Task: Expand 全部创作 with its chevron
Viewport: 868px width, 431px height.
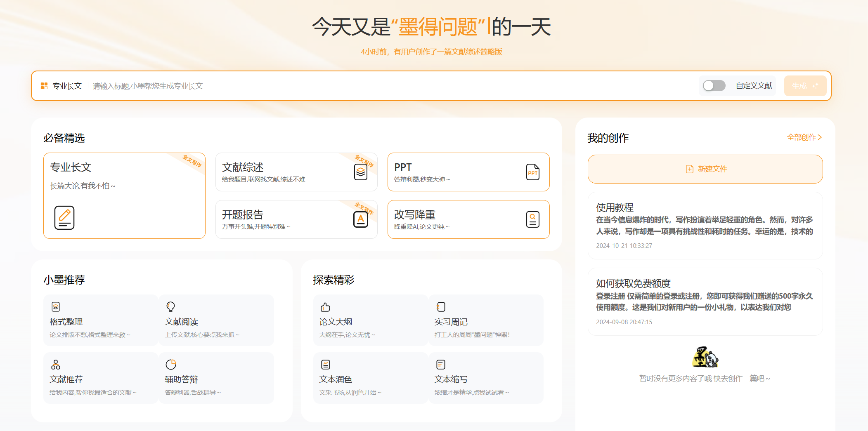Action: 804,137
